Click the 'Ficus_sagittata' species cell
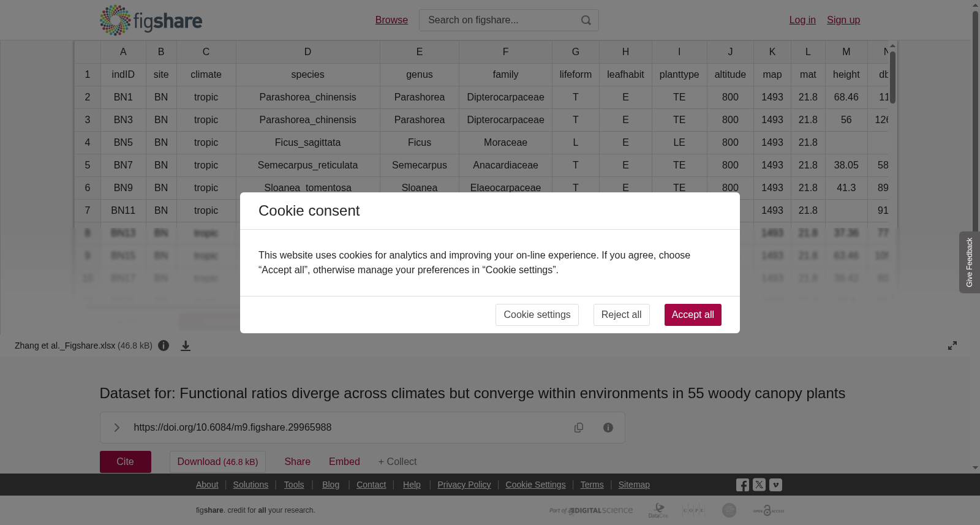Image resolution: width=980 pixels, height=525 pixels. tap(307, 143)
